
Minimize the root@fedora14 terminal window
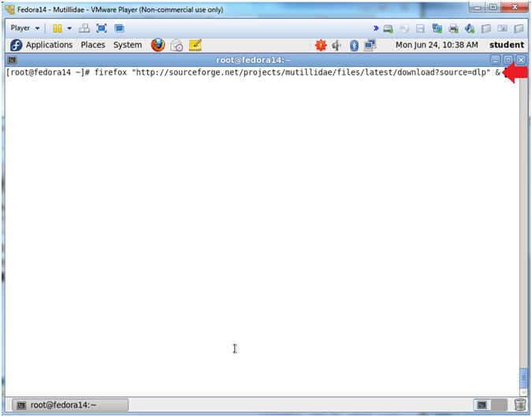point(496,61)
